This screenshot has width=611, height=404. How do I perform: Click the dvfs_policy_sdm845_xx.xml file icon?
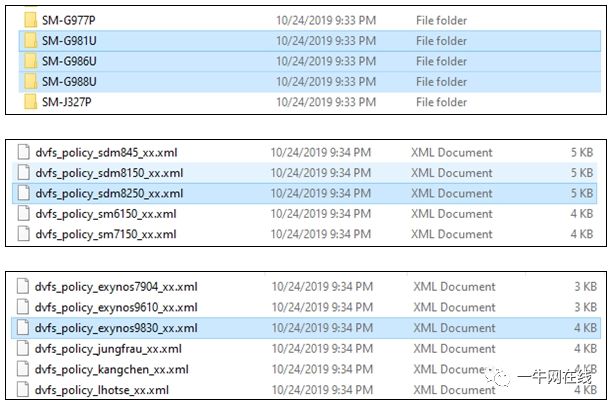(23, 152)
